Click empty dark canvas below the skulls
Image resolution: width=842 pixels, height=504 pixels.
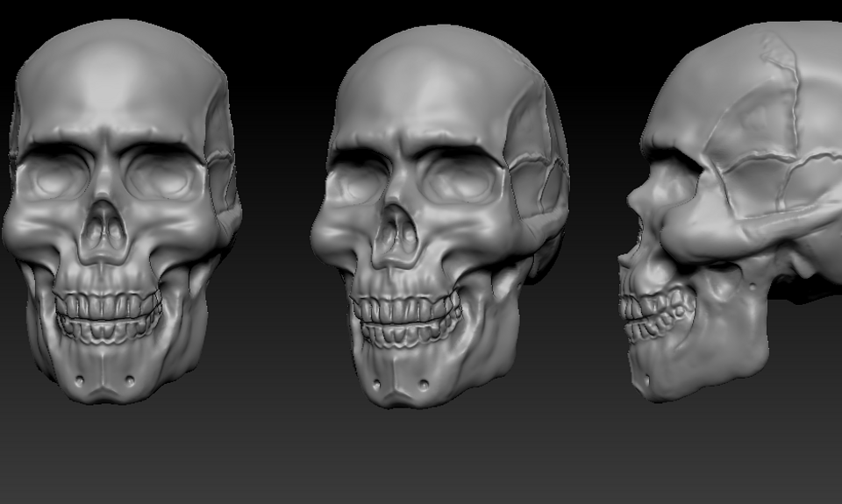421,462
